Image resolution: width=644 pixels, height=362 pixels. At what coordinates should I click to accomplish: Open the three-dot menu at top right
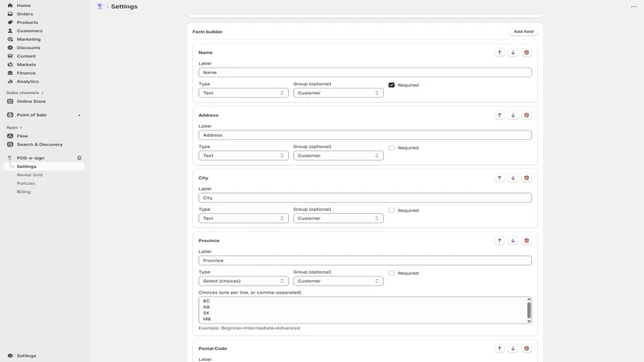coord(634,6)
